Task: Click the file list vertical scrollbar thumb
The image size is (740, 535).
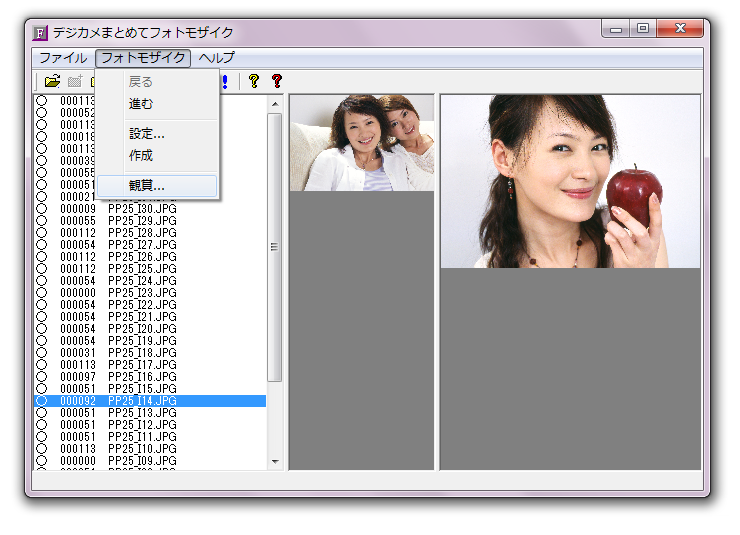Action: point(275,247)
